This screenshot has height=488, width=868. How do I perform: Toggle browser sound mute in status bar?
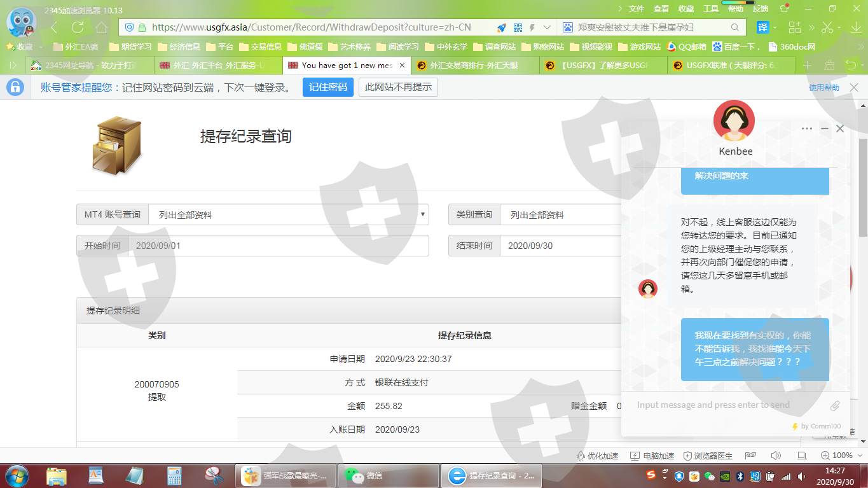[x=776, y=456]
